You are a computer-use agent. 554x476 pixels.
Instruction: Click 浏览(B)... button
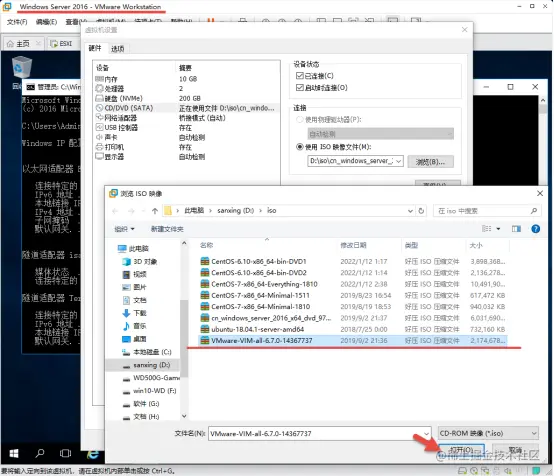[430, 162]
